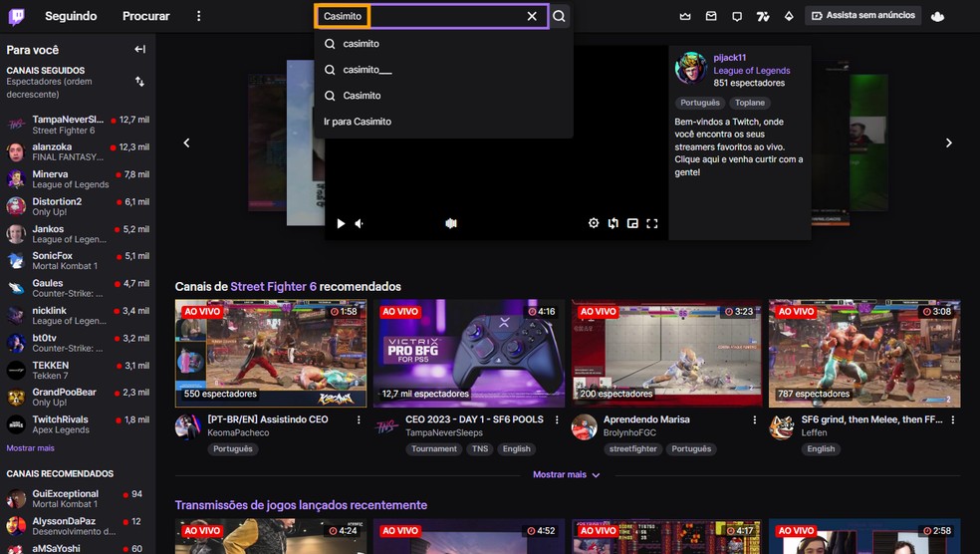
Task: Show more followed channels in sidebar
Action: tap(30, 448)
